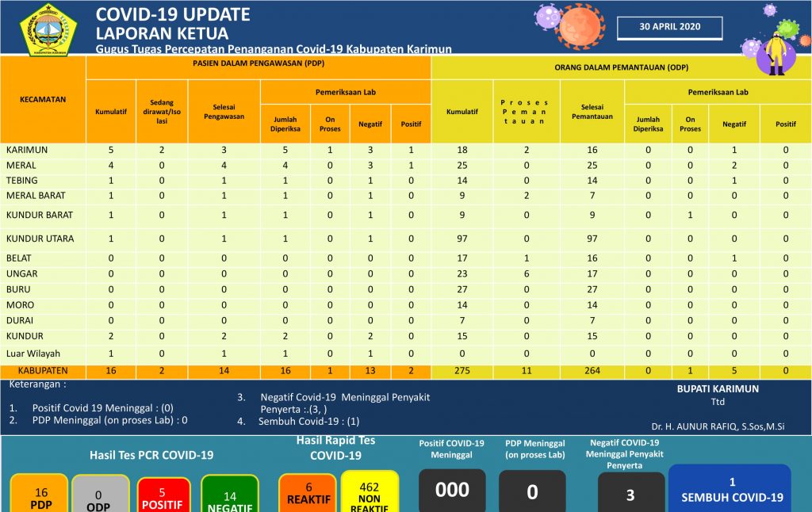
Task: Select the KUNDUR UTARA row label
Action: tap(40, 239)
